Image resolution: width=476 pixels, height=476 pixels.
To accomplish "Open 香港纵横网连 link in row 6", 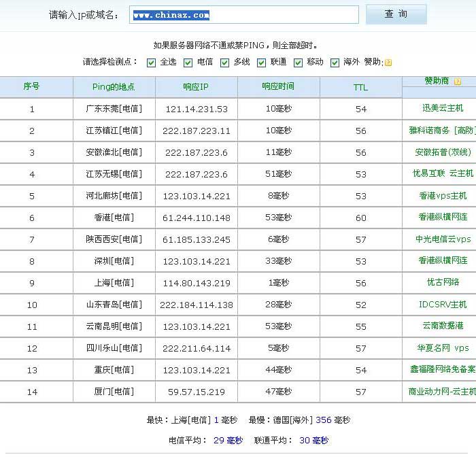I will [443, 217].
